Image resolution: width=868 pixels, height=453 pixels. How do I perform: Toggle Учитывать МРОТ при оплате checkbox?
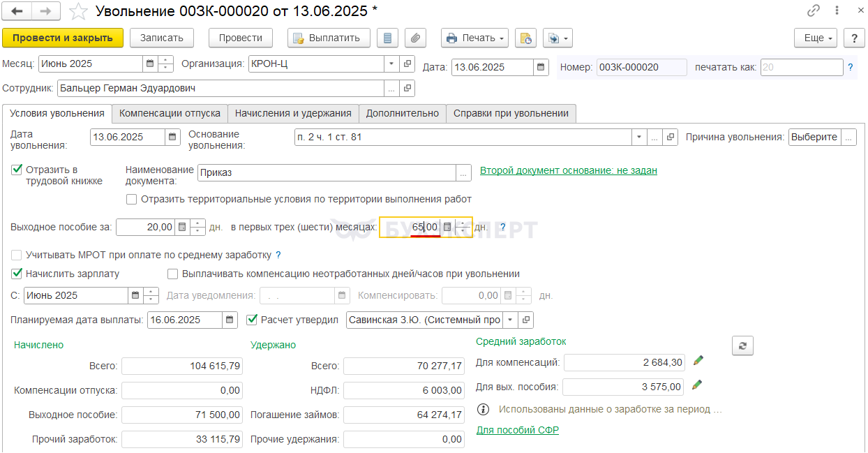tap(17, 255)
